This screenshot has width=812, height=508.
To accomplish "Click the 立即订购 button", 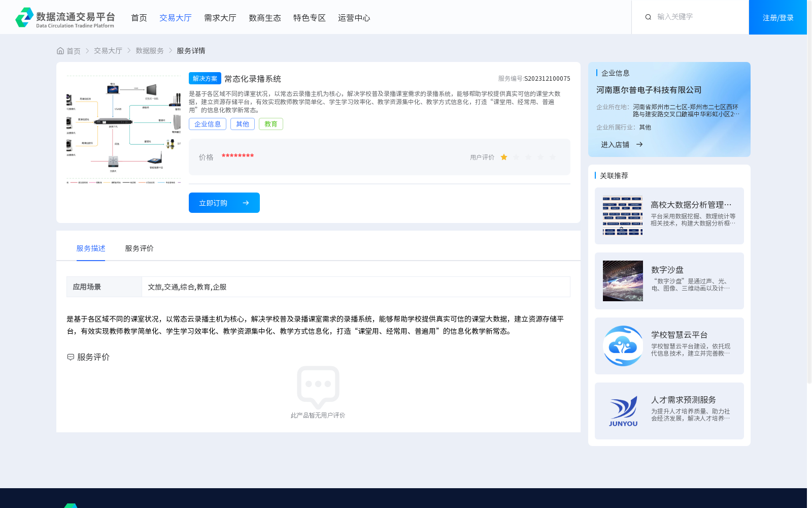I will pos(224,203).
